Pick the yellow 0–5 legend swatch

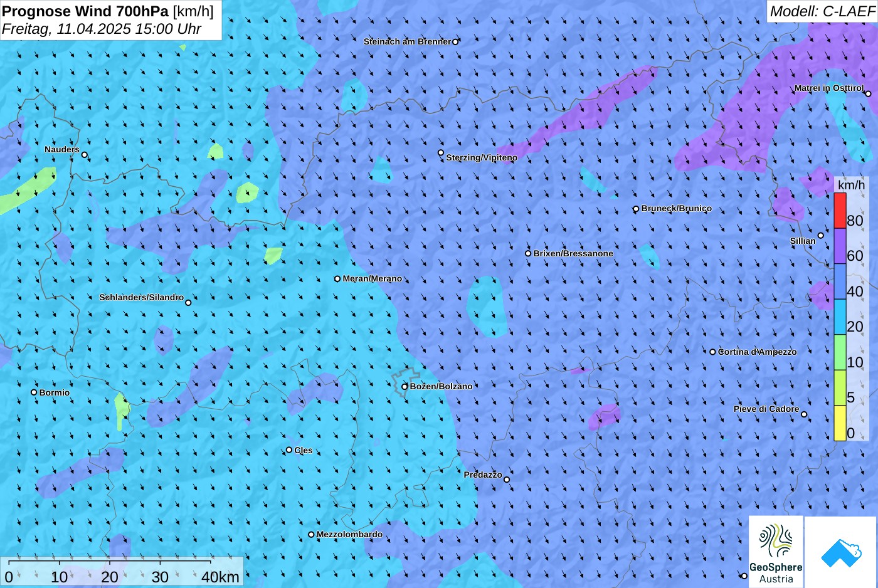coord(840,423)
